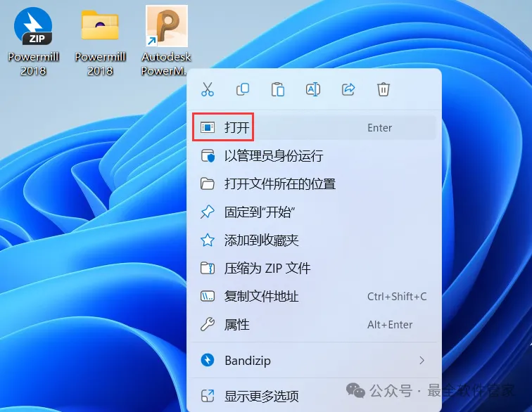Choose 压缩为 ZIP 文件 entry
This screenshot has height=412, width=532.
tap(314, 269)
